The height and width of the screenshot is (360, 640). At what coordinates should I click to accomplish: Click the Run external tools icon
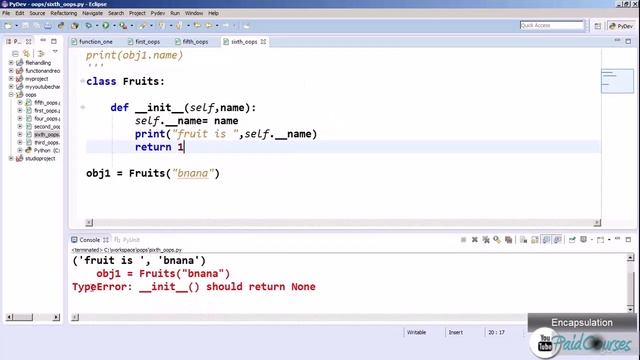(x=123, y=26)
